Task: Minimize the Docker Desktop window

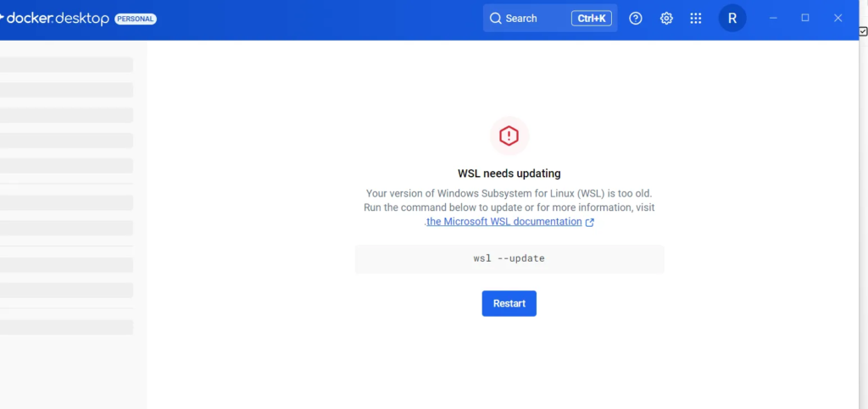Action: tap(773, 18)
